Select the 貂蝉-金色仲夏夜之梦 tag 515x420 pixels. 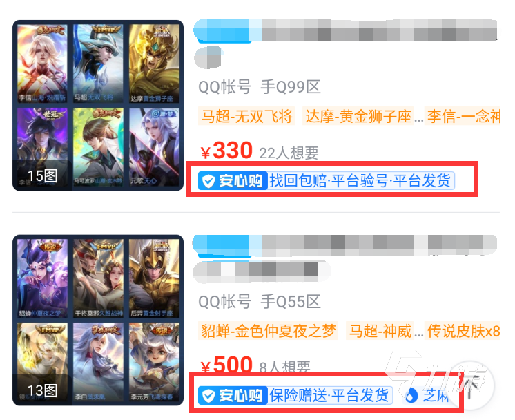click(x=268, y=331)
